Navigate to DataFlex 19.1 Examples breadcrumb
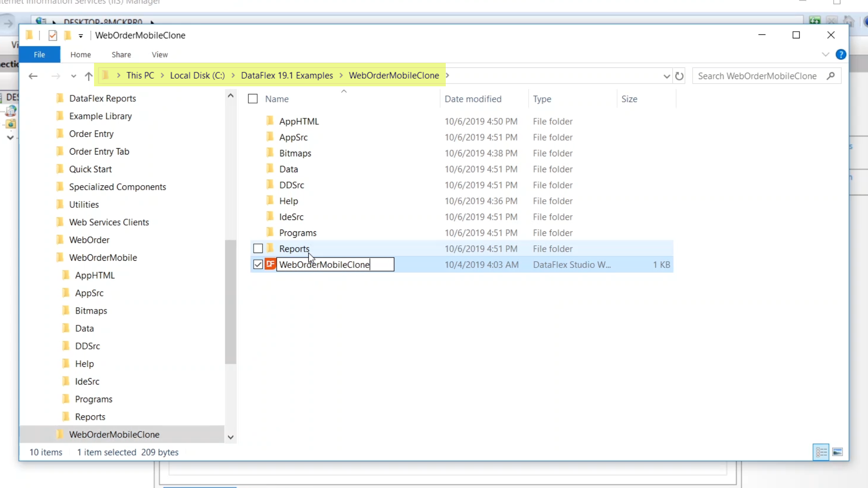 tap(287, 75)
